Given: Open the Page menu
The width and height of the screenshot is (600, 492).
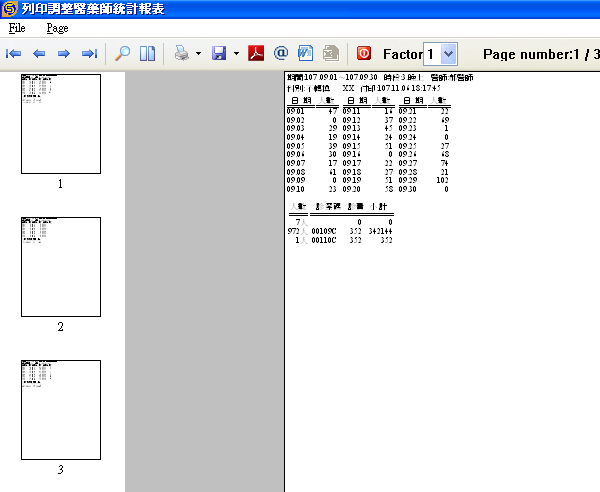Looking at the screenshot, I should 56,29.
